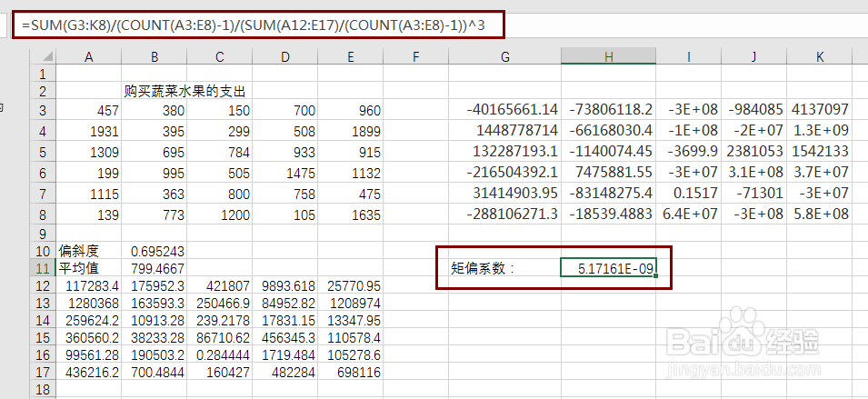The width and height of the screenshot is (868, 399).
Task: Select the result cell 5.17161E-09
Action: click(608, 268)
